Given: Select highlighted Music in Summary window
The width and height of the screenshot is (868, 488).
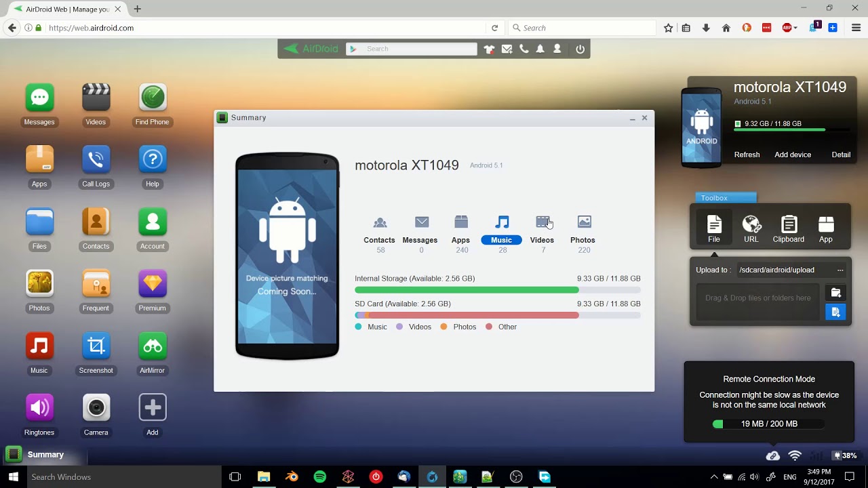Looking at the screenshot, I should (x=501, y=234).
